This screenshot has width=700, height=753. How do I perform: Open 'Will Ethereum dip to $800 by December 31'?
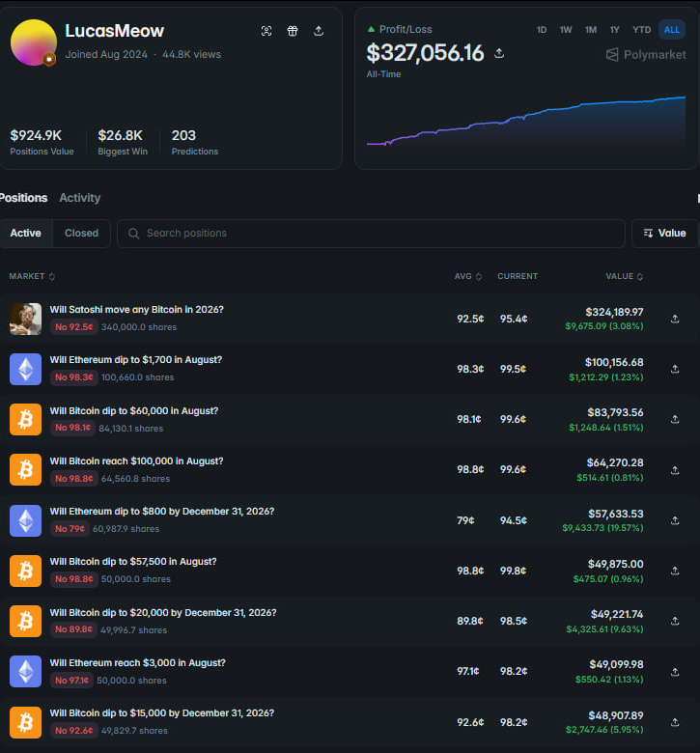coord(162,512)
